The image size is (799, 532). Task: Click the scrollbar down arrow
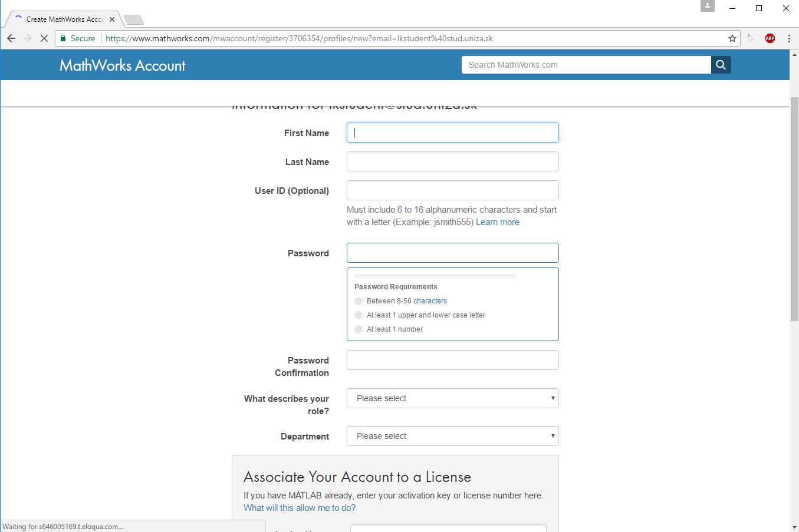tap(794, 527)
